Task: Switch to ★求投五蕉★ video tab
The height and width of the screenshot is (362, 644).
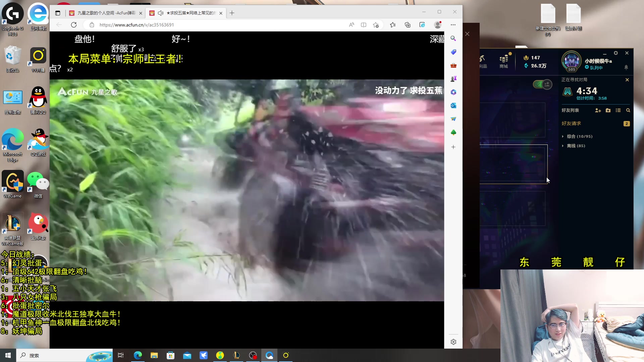Action: click(186, 13)
